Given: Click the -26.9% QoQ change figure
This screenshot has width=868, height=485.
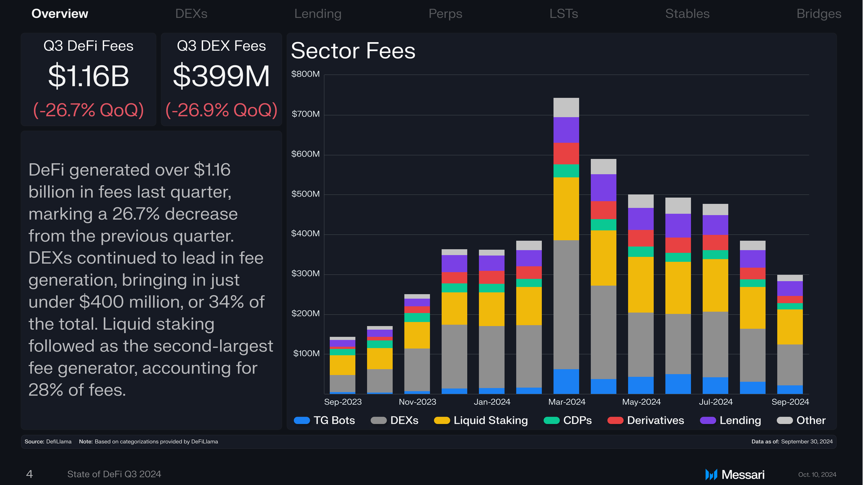Looking at the screenshot, I should tap(221, 110).
